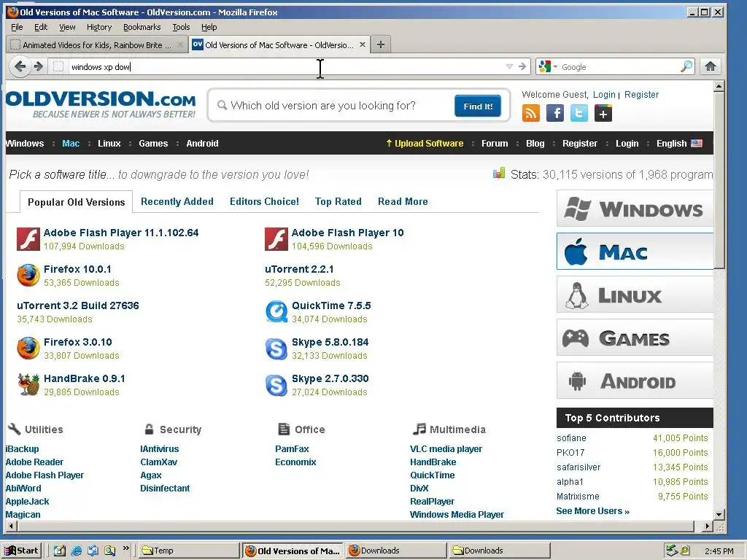Image resolution: width=747 pixels, height=560 pixels.
Task: Open the Mac platform banner
Action: click(x=635, y=252)
